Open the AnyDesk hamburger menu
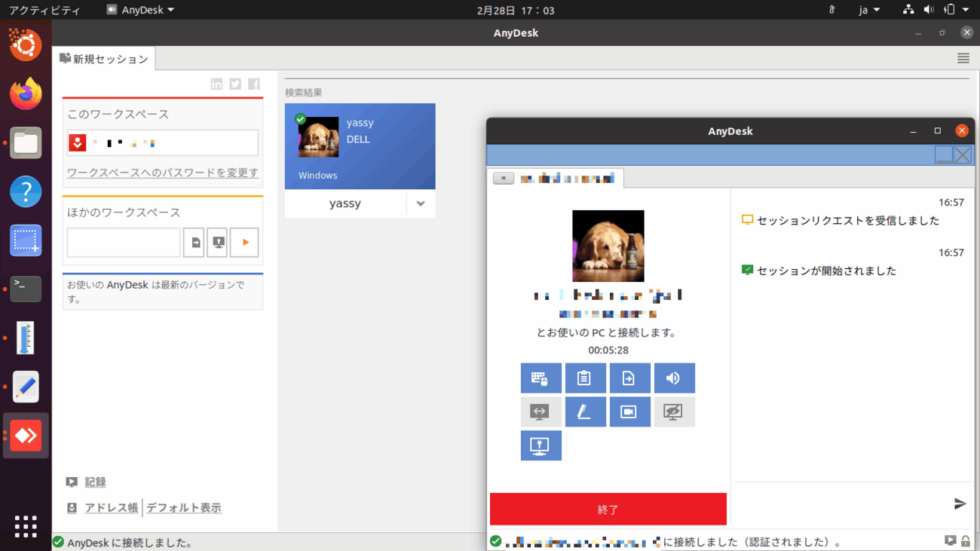 pos(963,58)
